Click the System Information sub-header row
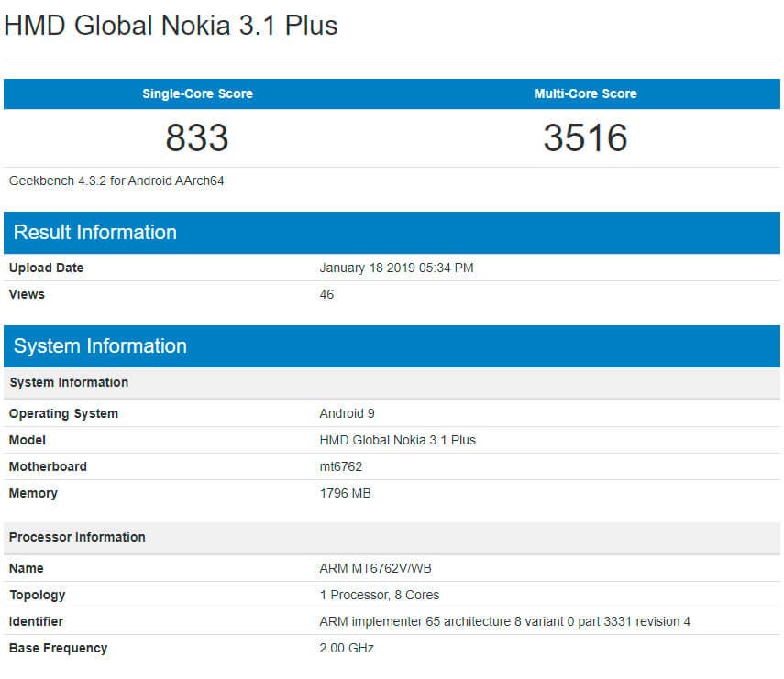 point(66,382)
